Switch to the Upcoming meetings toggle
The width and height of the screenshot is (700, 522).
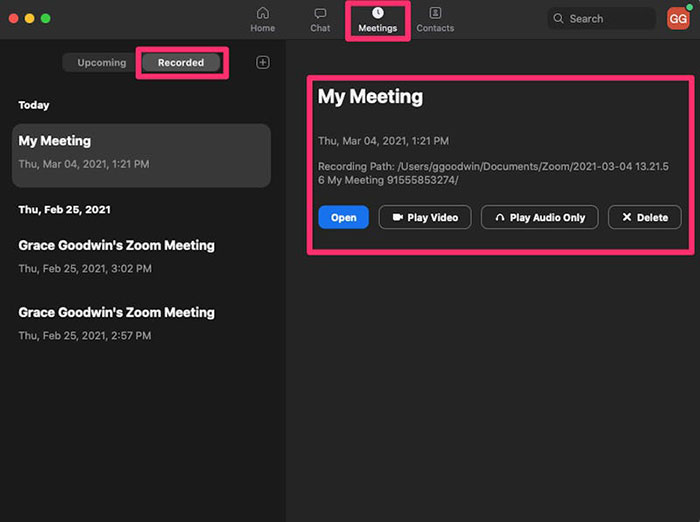(102, 62)
